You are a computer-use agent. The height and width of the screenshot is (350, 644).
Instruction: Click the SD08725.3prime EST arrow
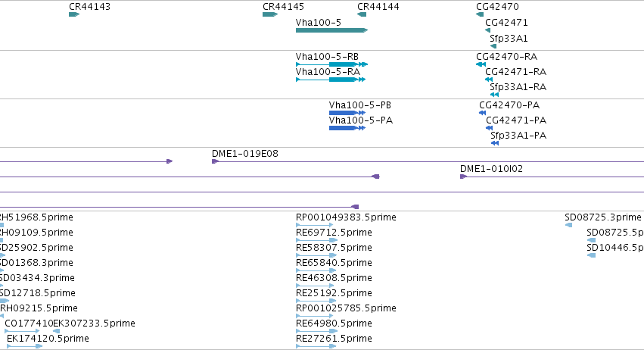[569, 225]
